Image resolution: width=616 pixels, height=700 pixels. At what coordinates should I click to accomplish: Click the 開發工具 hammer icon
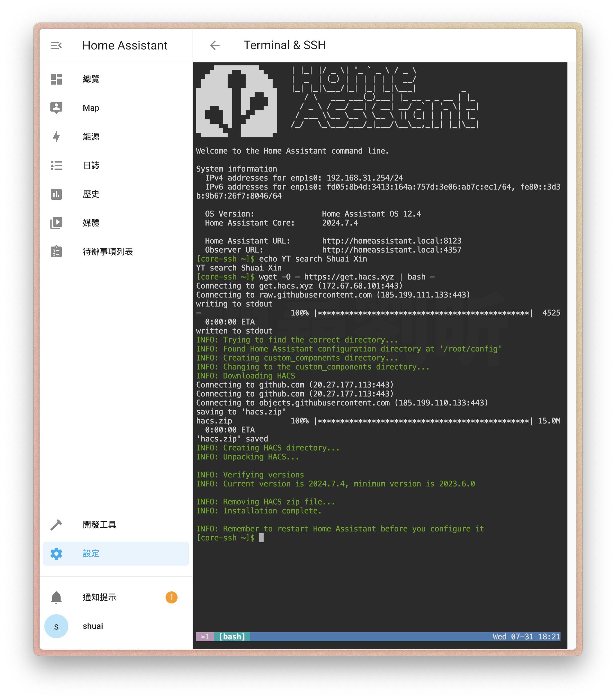pos(56,524)
